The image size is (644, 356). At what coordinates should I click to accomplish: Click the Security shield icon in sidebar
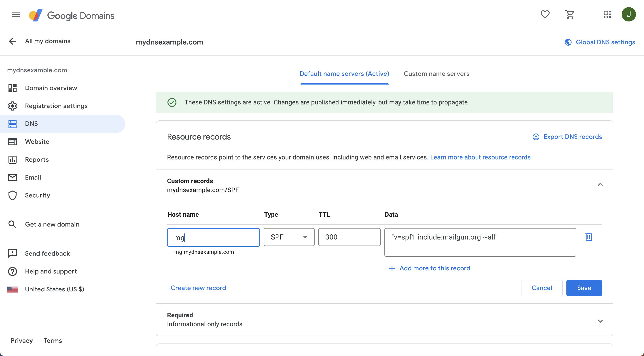tap(13, 195)
